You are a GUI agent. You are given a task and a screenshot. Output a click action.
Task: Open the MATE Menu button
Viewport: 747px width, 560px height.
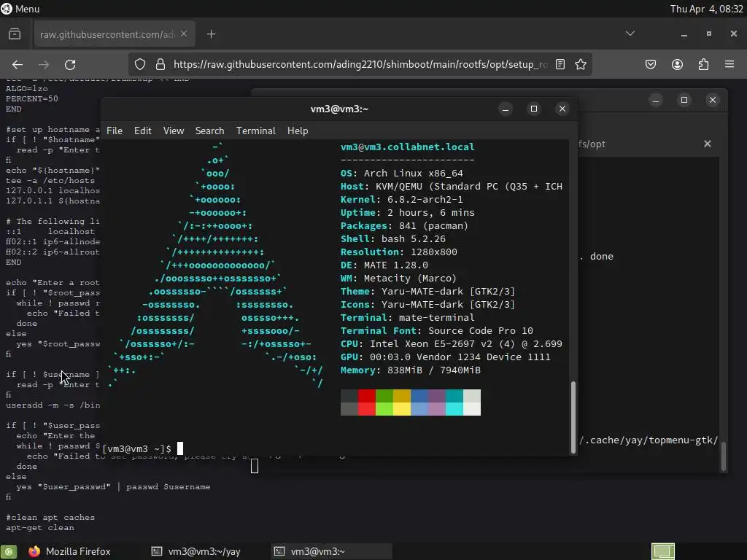tap(20, 9)
